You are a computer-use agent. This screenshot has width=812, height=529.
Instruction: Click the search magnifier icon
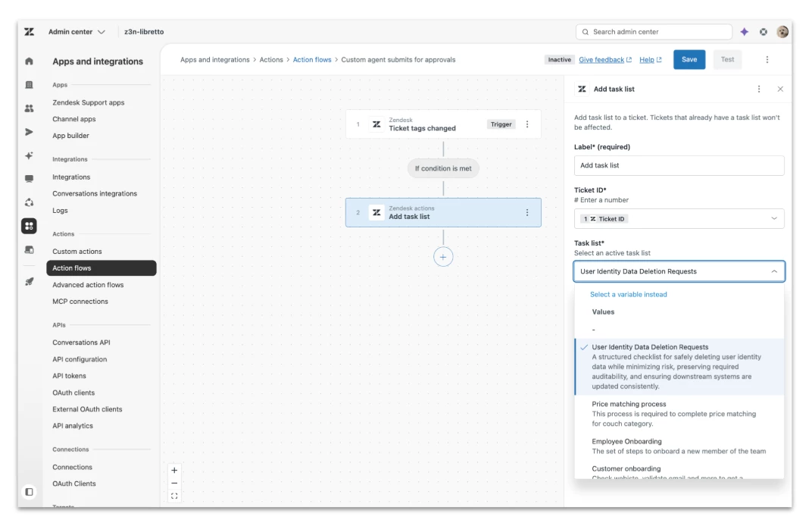(586, 32)
